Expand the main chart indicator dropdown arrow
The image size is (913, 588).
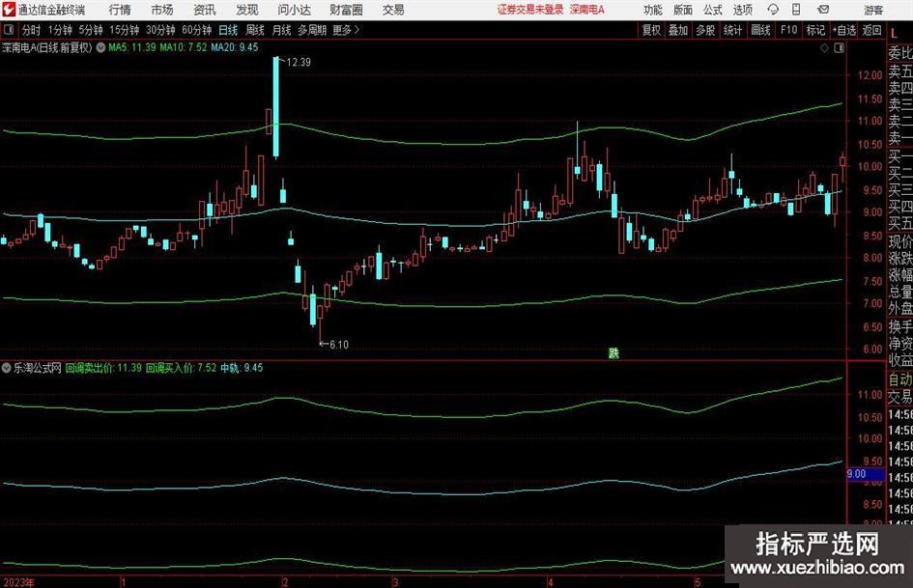[x=100, y=47]
